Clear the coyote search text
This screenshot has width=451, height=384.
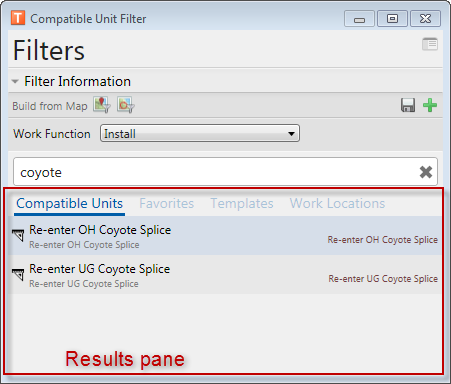pyautogui.click(x=426, y=172)
